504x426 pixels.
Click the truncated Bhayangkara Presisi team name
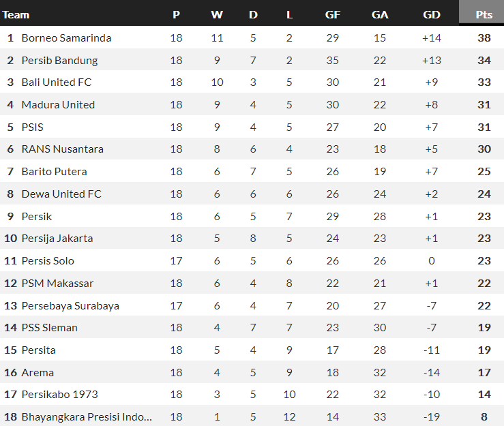pos(87,416)
